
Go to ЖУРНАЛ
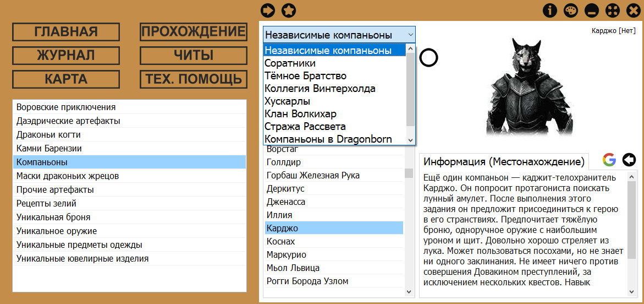(x=66, y=56)
